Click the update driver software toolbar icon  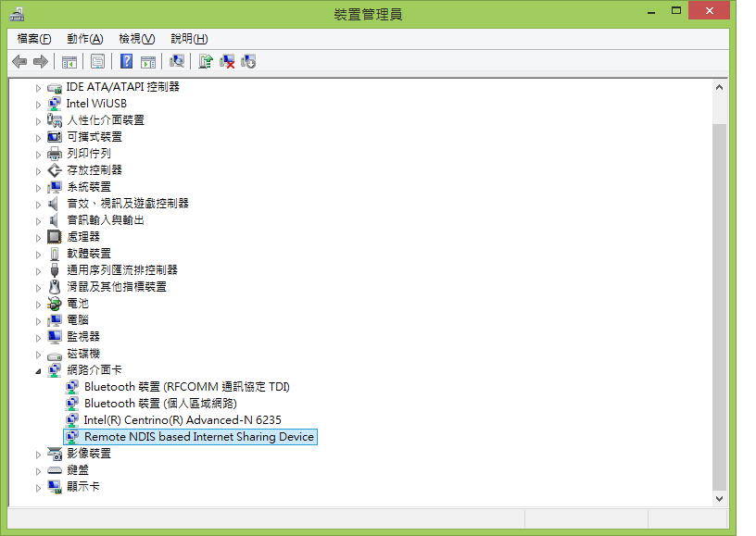[x=206, y=62]
